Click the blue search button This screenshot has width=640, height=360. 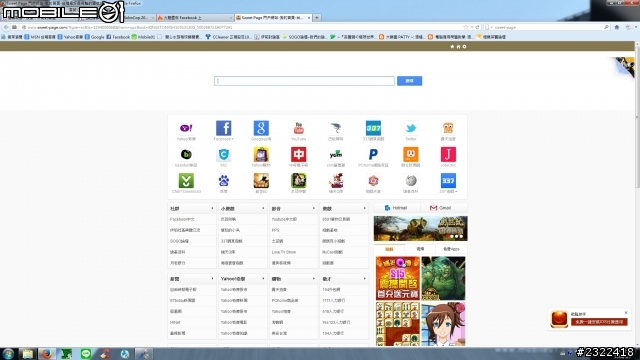pos(409,81)
